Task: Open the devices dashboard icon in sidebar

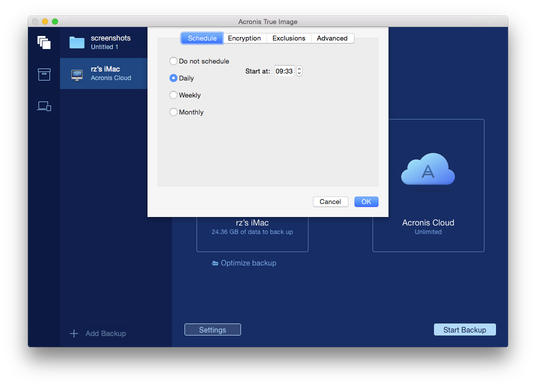Action: pyautogui.click(x=44, y=106)
